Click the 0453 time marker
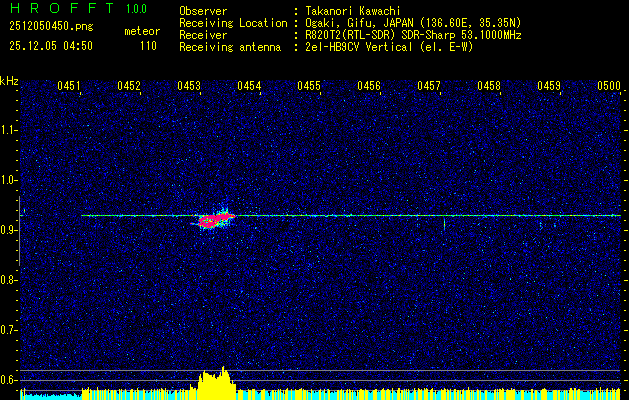The image size is (629, 400). click(x=189, y=86)
